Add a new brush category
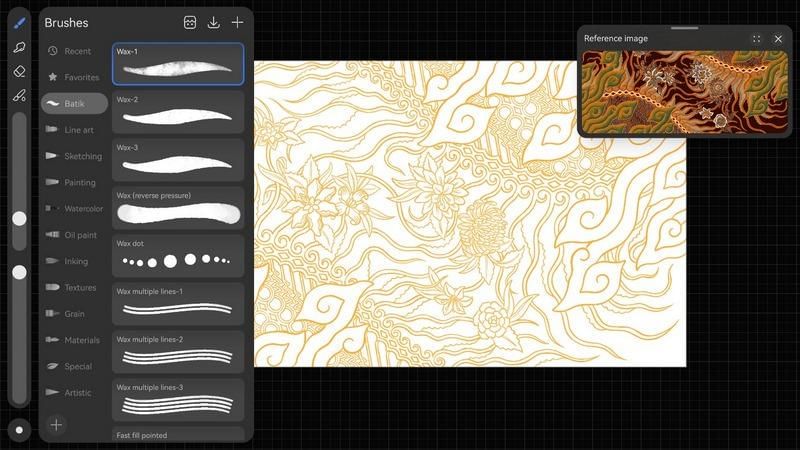 point(56,425)
